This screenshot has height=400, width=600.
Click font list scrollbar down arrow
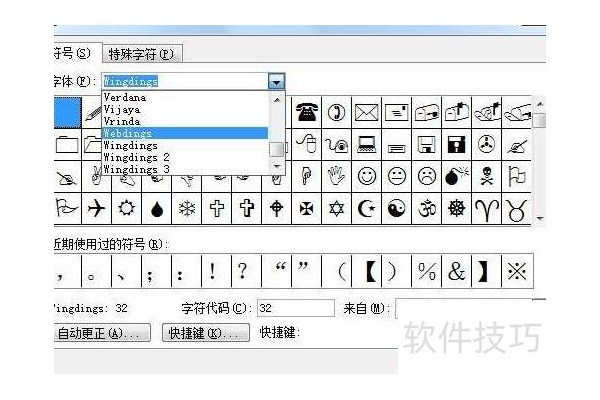(x=277, y=166)
